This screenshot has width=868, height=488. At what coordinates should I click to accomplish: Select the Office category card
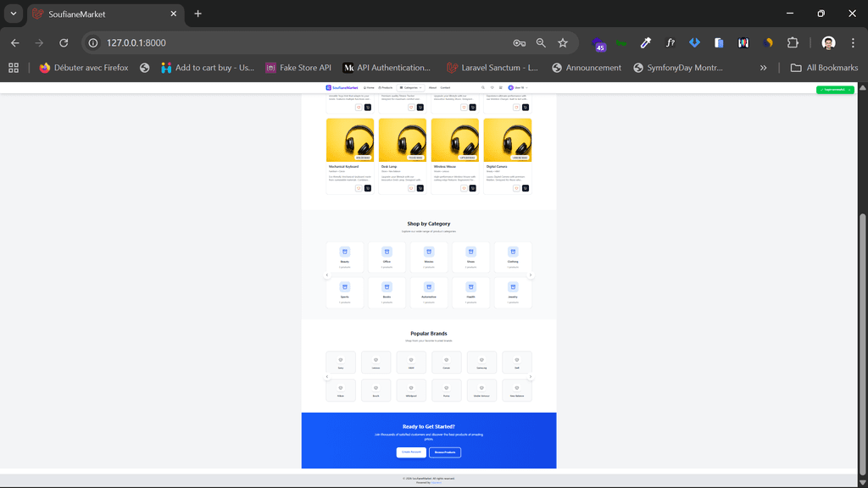point(387,258)
